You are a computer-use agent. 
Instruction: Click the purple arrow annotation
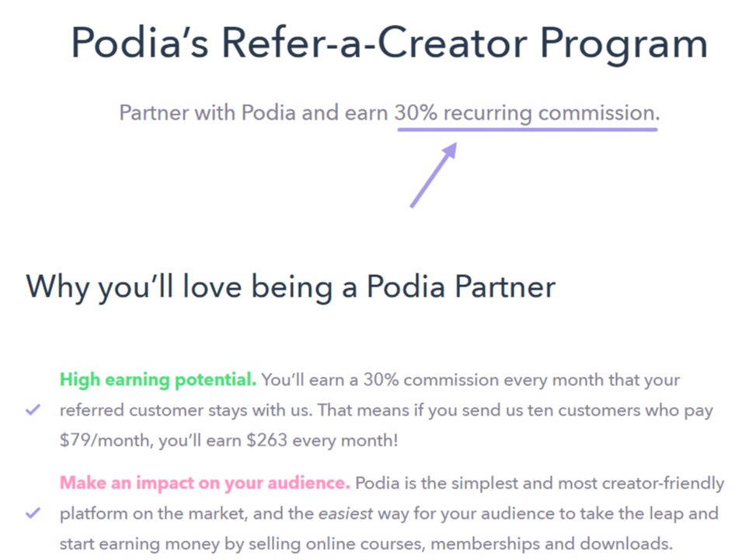tap(434, 175)
